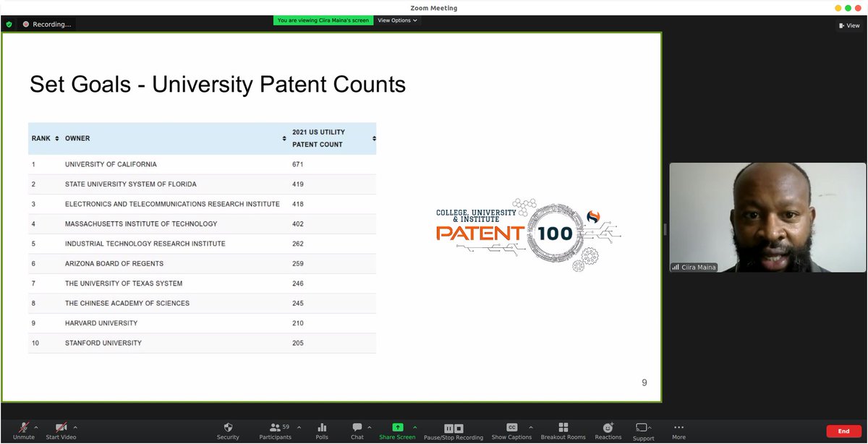Click the green Share Screen icon
The width and height of the screenshot is (868, 444).
pyautogui.click(x=397, y=427)
